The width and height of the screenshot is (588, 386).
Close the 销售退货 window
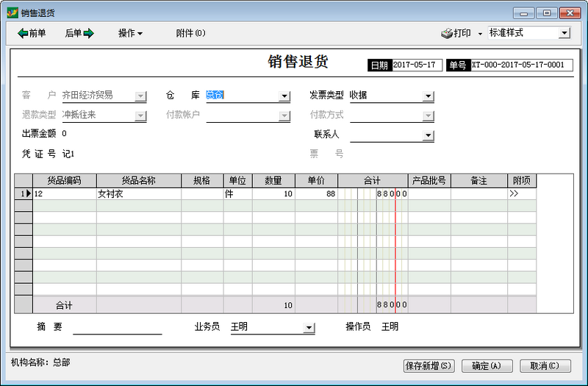coord(570,13)
